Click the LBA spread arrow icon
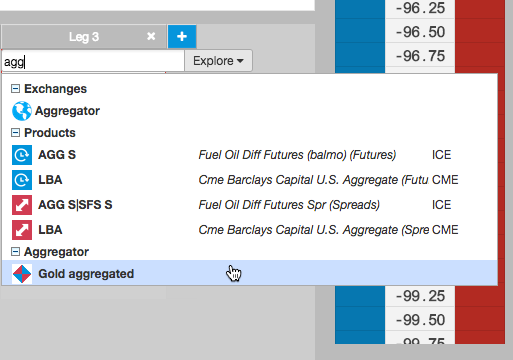 (22, 230)
